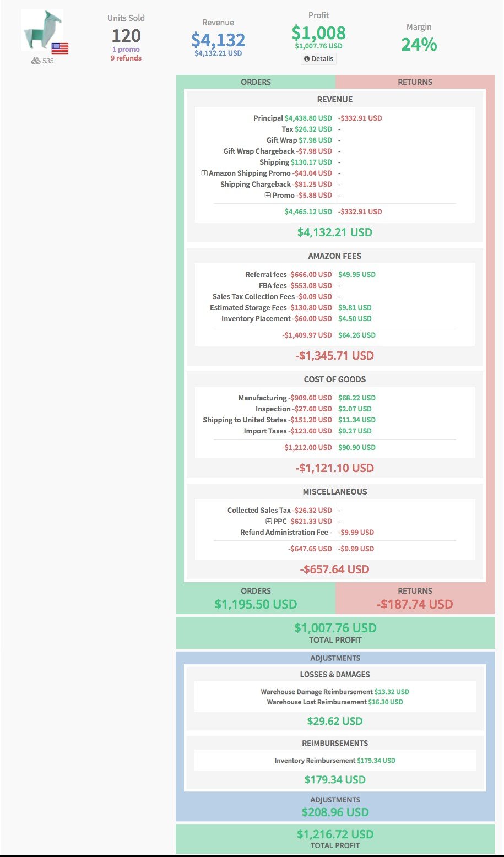This screenshot has height=857, width=504.
Task: Expand the Promo row in Revenue
Action: (268, 195)
